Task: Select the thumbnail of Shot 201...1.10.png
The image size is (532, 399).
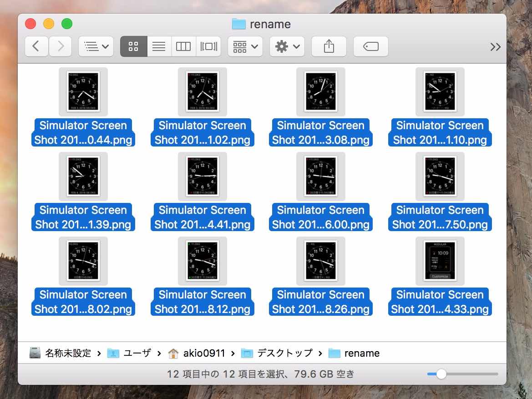Action: [x=440, y=91]
